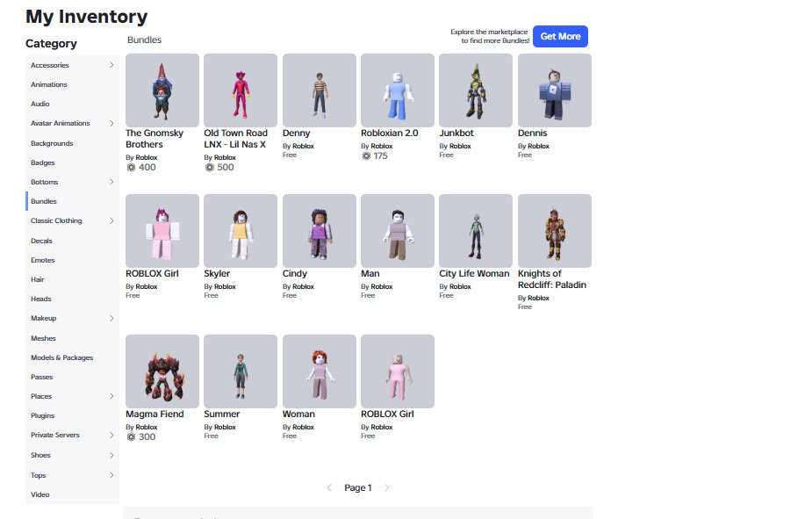Click Roblox creator link under Cindy
The width and height of the screenshot is (812, 519).
(304, 286)
